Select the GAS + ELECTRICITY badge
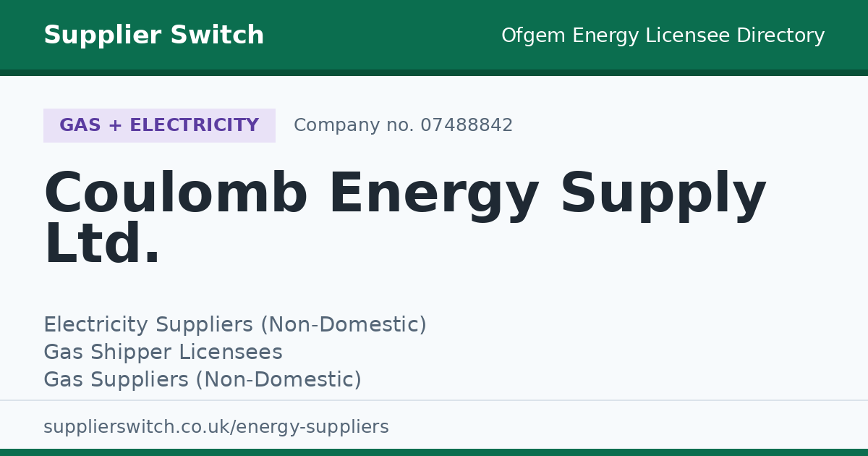Screen dimensions: 868x456 (x=159, y=125)
